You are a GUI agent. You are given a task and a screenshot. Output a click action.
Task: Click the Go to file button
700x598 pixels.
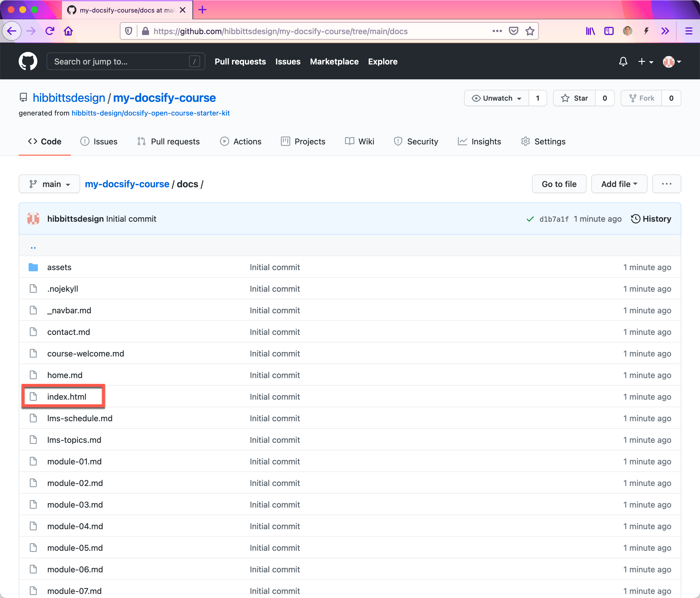559,184
